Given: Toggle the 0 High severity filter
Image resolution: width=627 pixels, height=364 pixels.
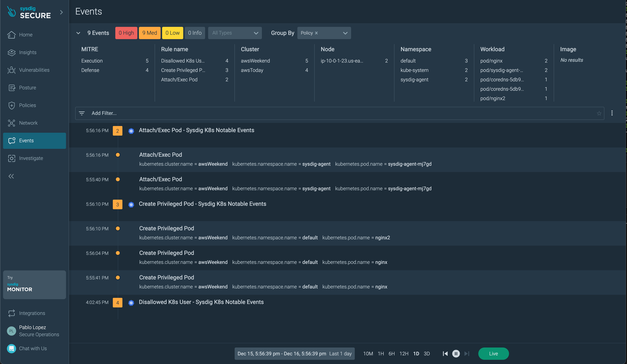Looking at the screenshot, I should (126, 33).
